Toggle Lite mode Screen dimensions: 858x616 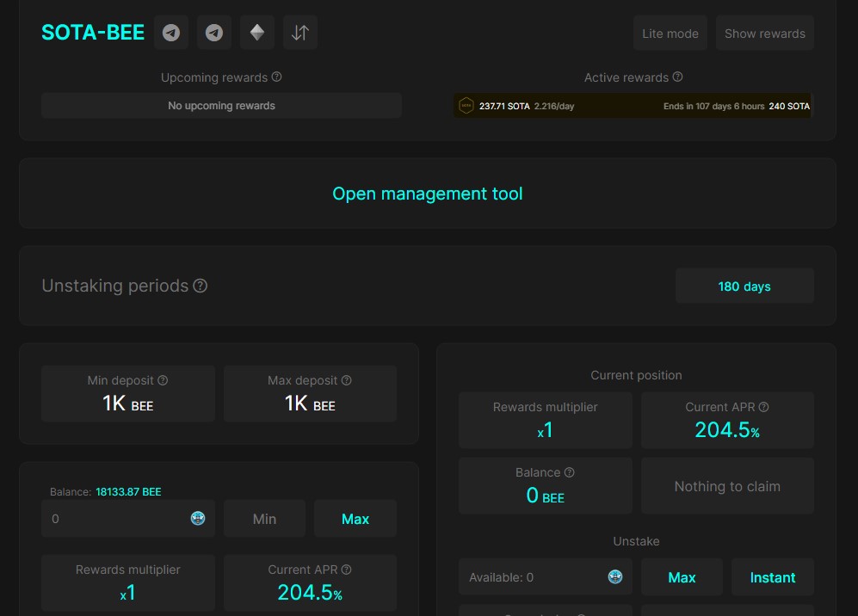(x=670, y=34)
